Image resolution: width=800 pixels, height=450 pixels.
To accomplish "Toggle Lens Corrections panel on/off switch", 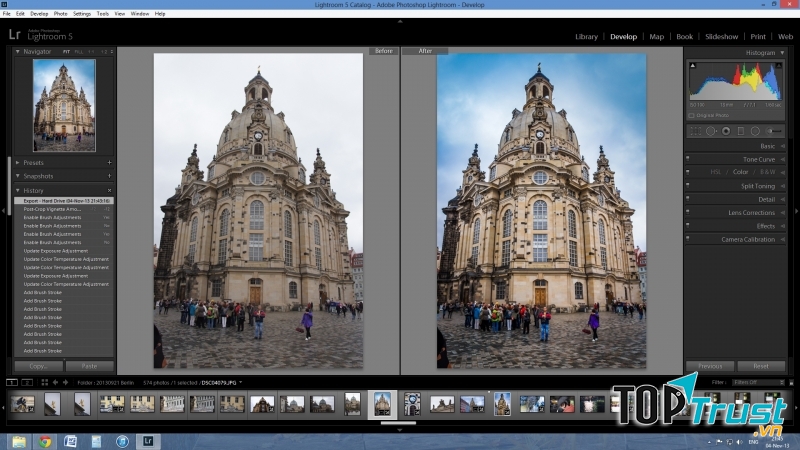I will tap(688, 212).
